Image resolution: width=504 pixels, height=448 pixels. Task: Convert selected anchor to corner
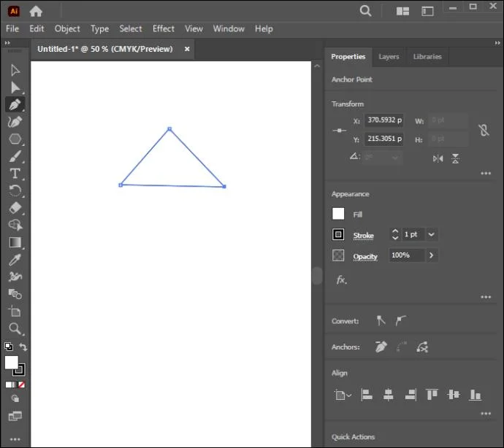(381, 320)
